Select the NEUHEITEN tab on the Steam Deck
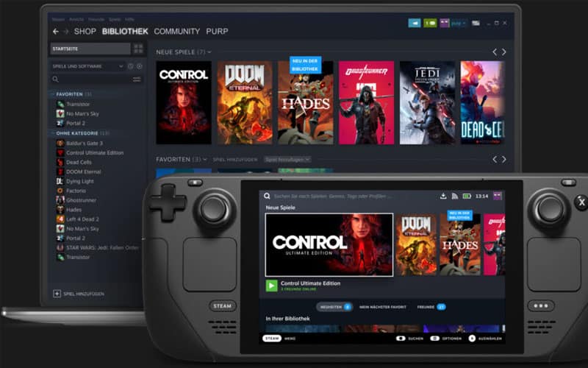Screen dimensions: 588x368 [334, 307]
